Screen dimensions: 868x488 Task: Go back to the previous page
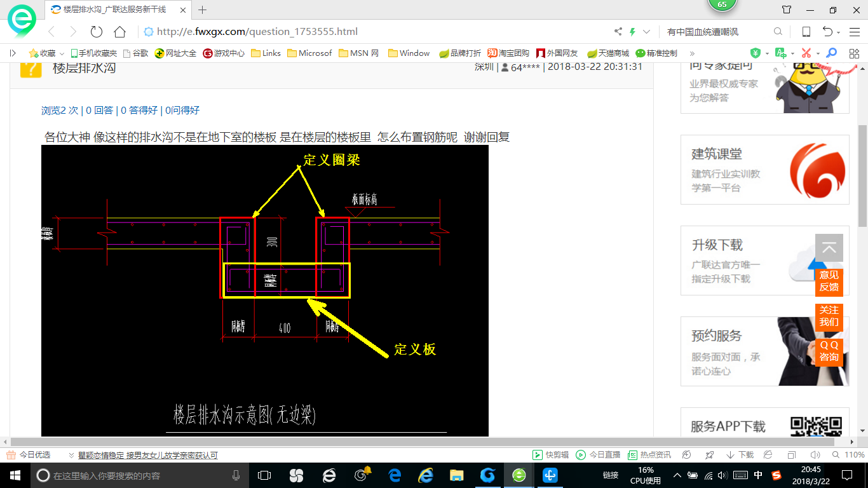[51, 32]
